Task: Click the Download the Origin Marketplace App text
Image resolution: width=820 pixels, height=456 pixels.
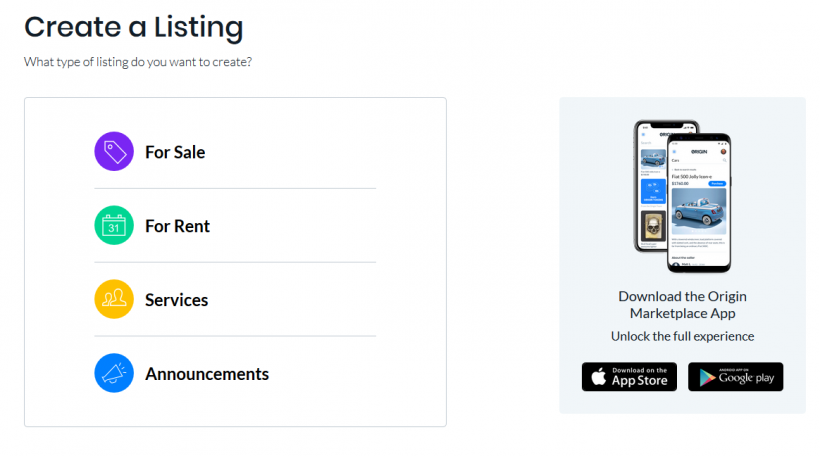Action: tap(682, 305)
